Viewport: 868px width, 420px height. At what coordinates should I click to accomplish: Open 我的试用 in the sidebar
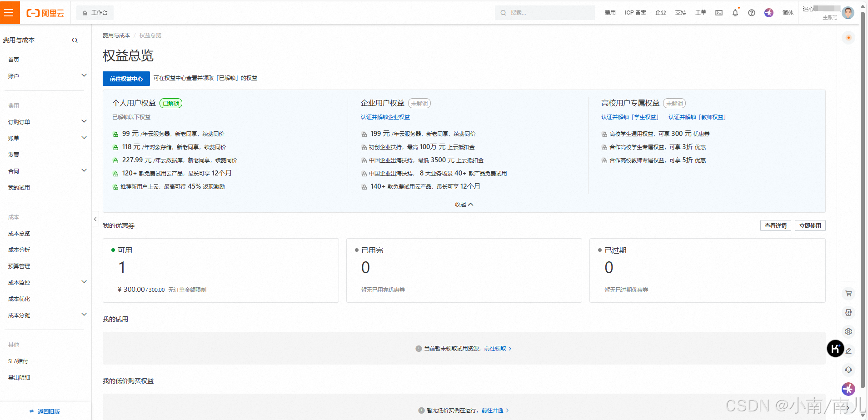click(19, 188)
